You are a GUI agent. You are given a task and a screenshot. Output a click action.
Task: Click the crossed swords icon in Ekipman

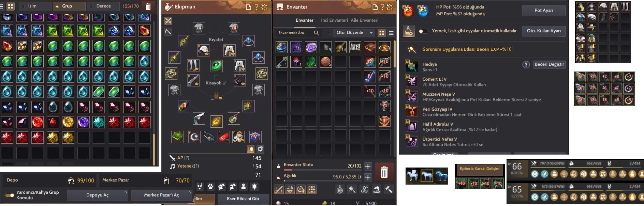[168, 21]
